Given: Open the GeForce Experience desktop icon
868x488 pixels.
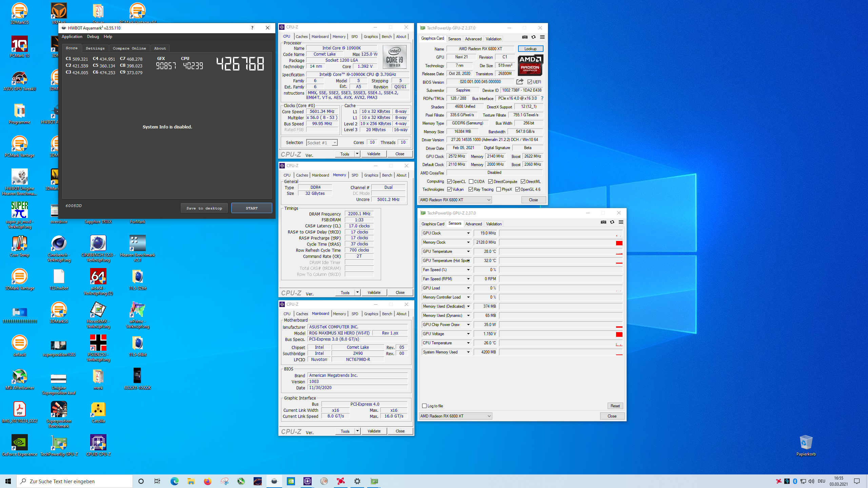Looking at the screenshot, I should click(20, 446).
